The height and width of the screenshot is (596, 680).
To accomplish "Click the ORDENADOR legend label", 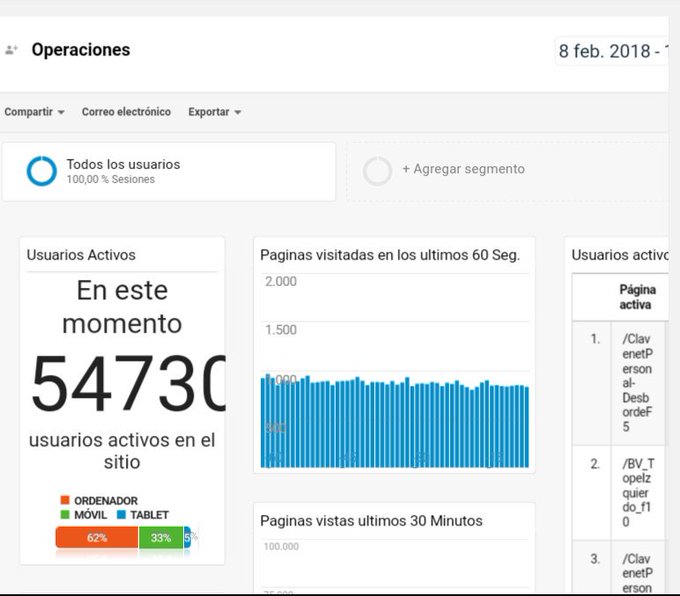I will (x=106, y=501).
